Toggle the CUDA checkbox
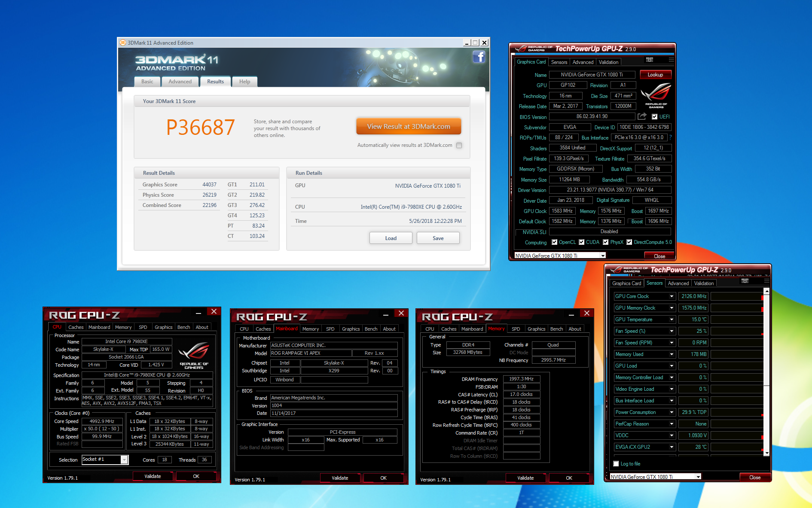 [x=581, y=242]
